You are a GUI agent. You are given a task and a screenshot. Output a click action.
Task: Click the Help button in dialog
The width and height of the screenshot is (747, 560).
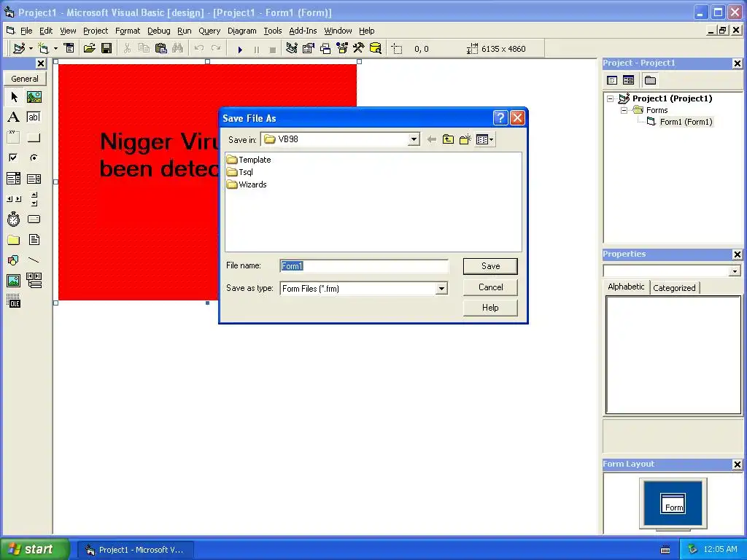click(490, 308)
